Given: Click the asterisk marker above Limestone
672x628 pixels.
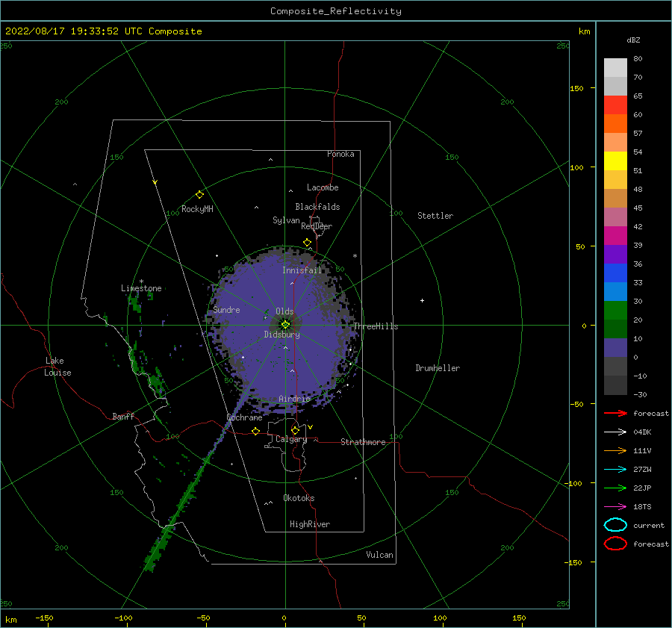Looking at the screenshot, I should (x=141, y=282).
